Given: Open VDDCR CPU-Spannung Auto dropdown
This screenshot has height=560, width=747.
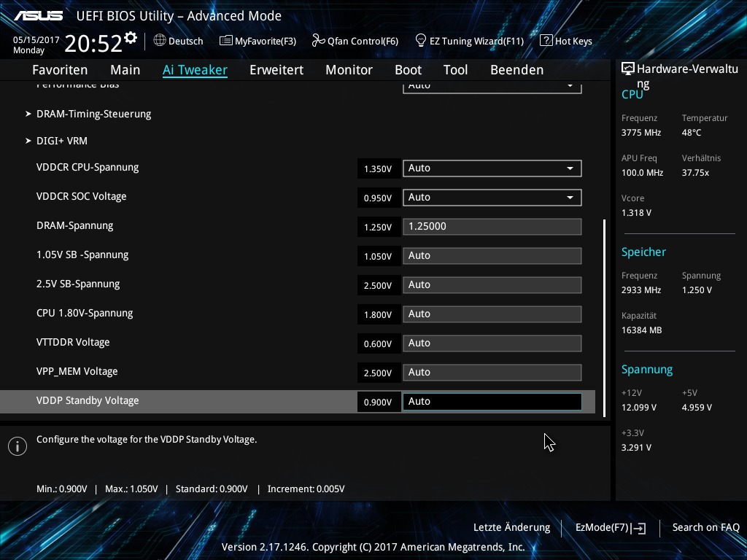Looking at the screenshot, I should point(492,168).
